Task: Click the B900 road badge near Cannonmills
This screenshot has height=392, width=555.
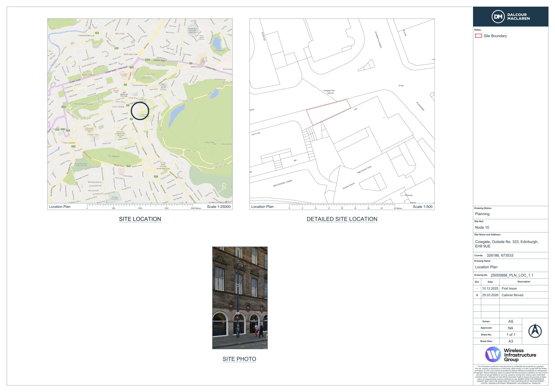Action: pyautogui.click(x=97, y=33)
